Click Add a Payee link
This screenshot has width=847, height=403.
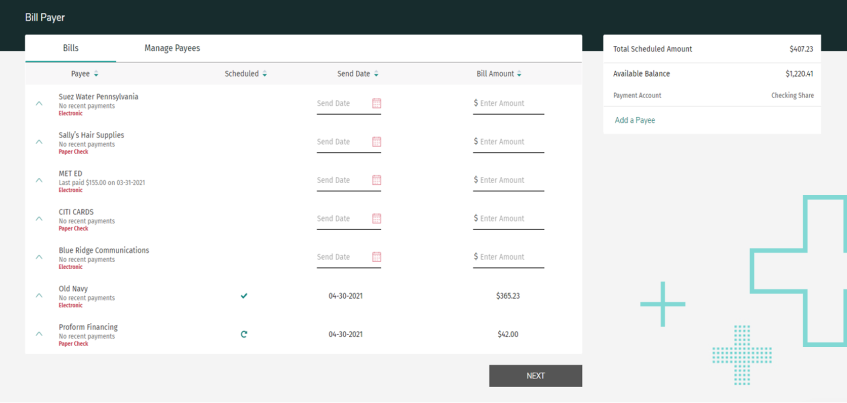635,120
